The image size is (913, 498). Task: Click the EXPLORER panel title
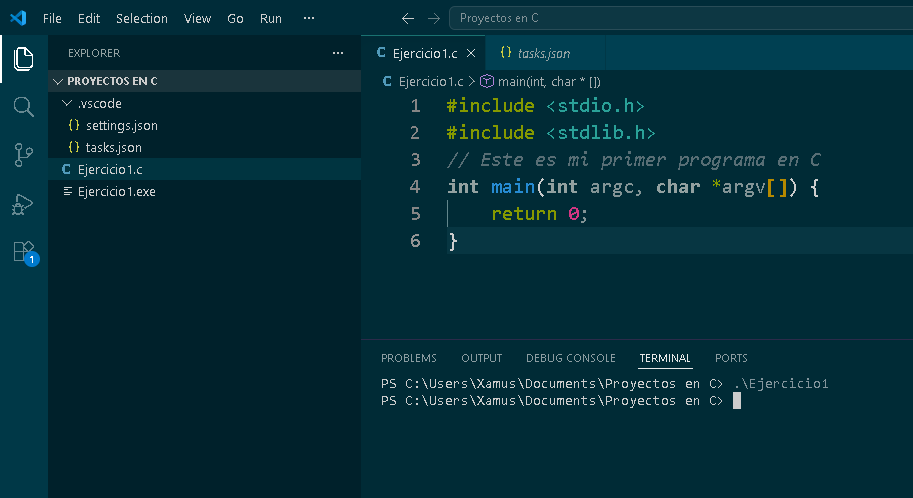[x=94, y=53]
